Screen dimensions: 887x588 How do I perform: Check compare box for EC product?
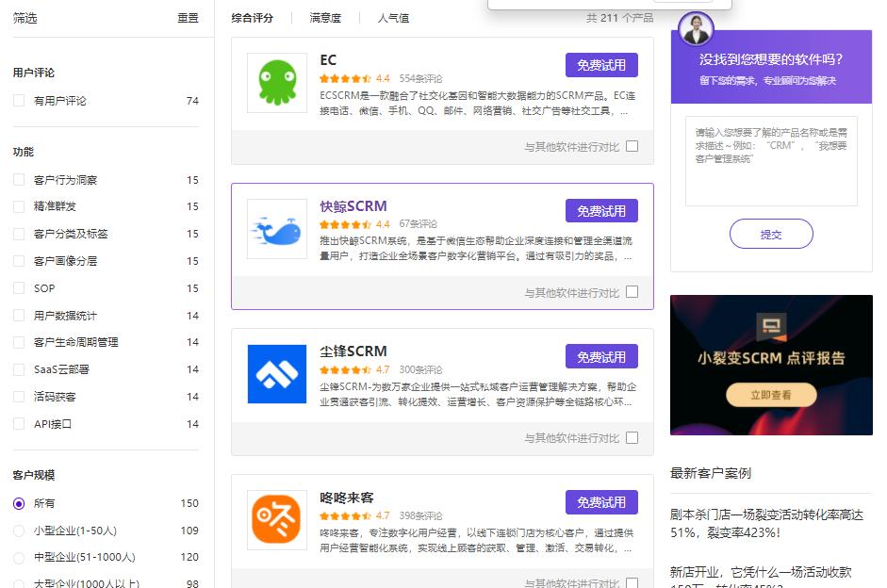tap(632, 146)
